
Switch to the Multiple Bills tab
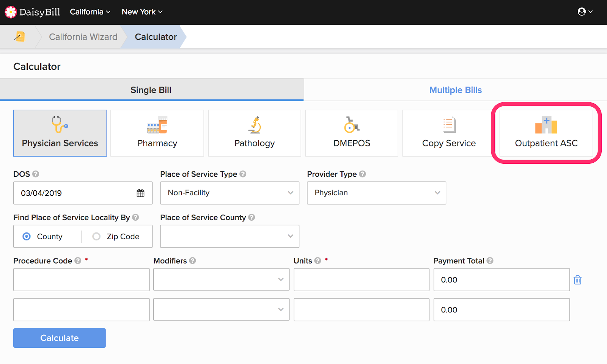[455, 90]
